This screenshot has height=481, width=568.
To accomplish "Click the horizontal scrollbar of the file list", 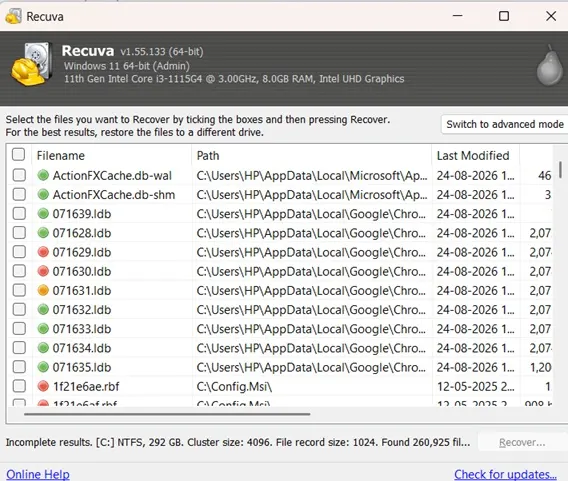I will coord(167,414).
